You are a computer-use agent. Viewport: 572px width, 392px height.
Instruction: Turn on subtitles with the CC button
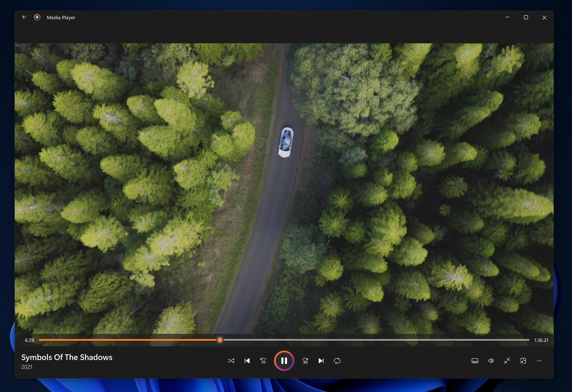point(475,361)
